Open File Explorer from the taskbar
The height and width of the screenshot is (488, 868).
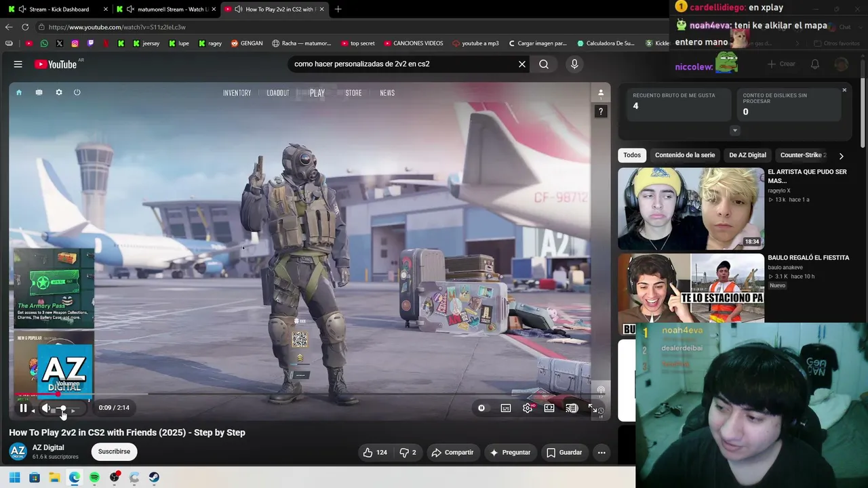[x=54, y=477]
